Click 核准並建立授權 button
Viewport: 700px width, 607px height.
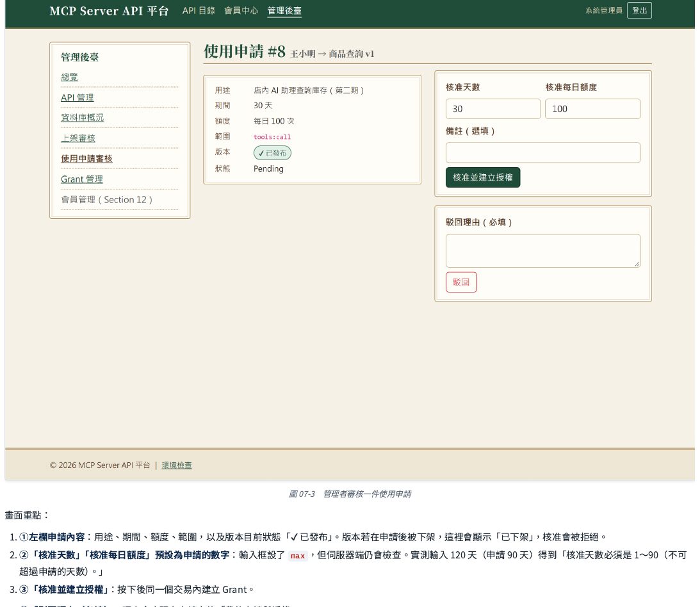(x=483, y=177)
